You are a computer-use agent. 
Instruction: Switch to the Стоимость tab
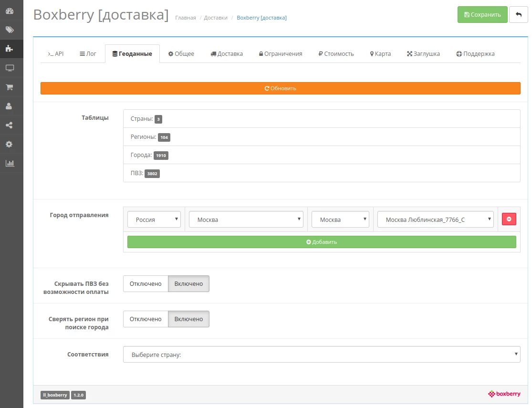(336, 53)
